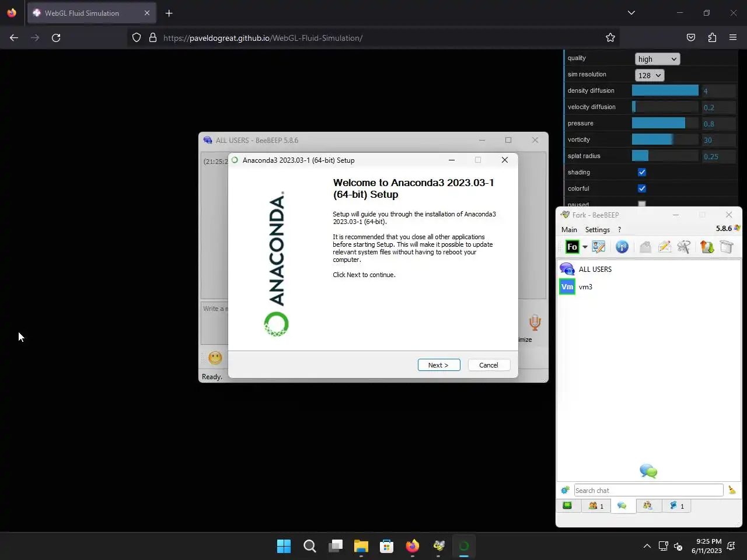Open the list all tabs chevron

pyautogui.click(x=631, y=13)
